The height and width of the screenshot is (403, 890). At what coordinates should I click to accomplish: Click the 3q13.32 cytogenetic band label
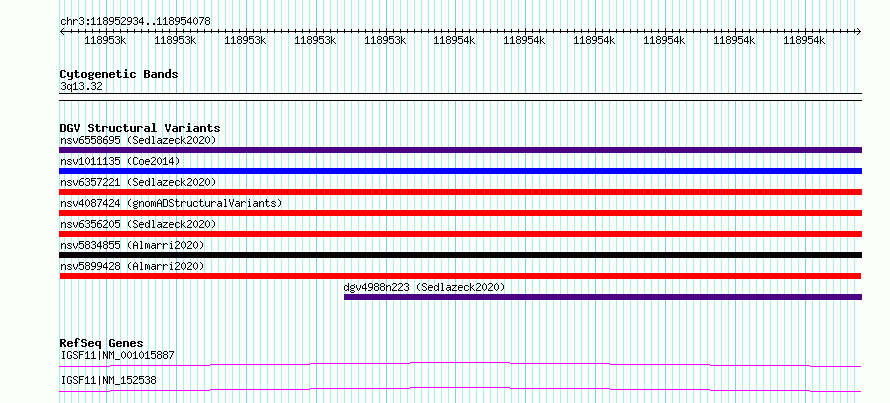[x=81, y=87]
